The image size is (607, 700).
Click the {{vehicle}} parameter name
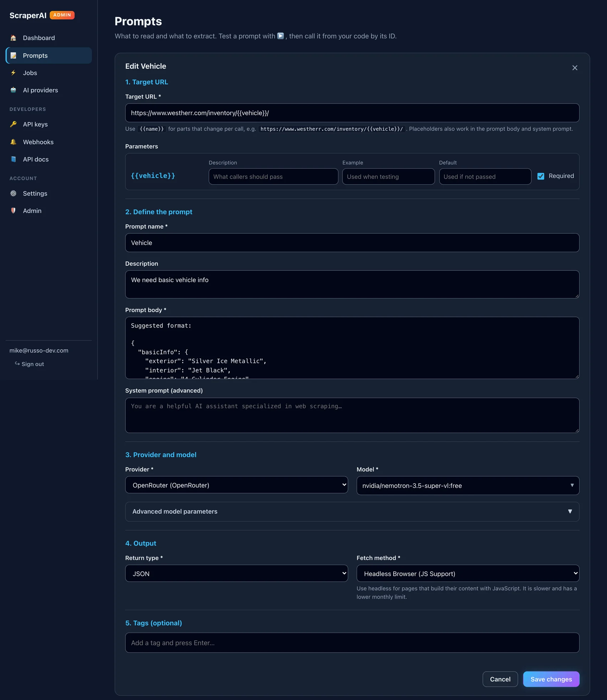[153, 176]
